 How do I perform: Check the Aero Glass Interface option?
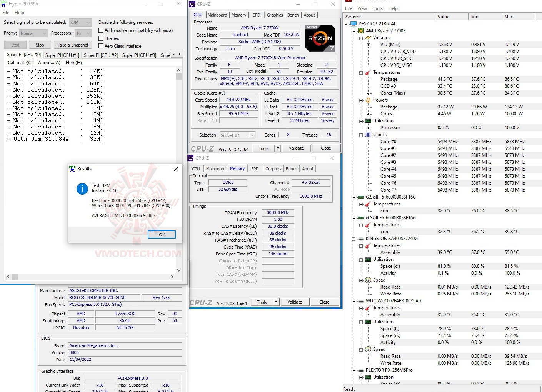point(101,46)
